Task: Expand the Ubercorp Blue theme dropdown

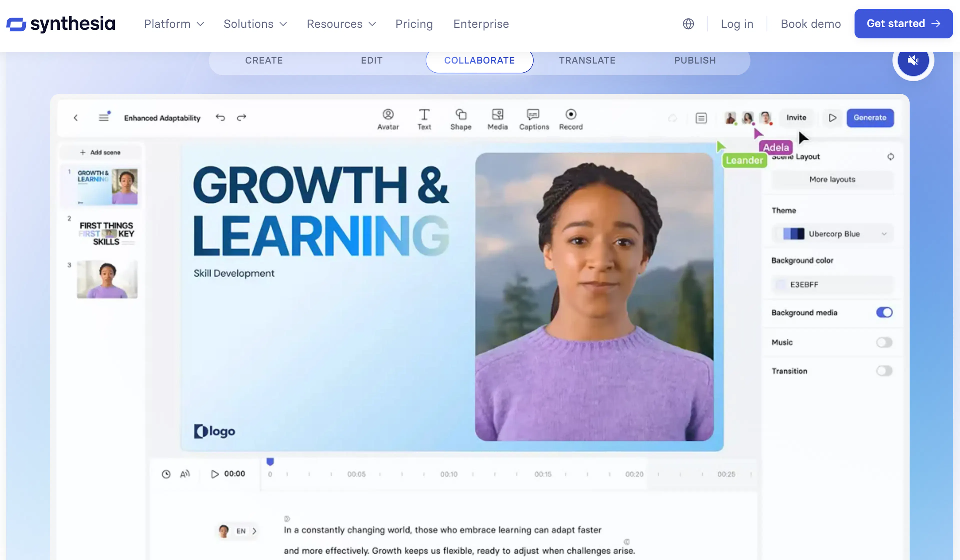Action: [x=832, y=233]
